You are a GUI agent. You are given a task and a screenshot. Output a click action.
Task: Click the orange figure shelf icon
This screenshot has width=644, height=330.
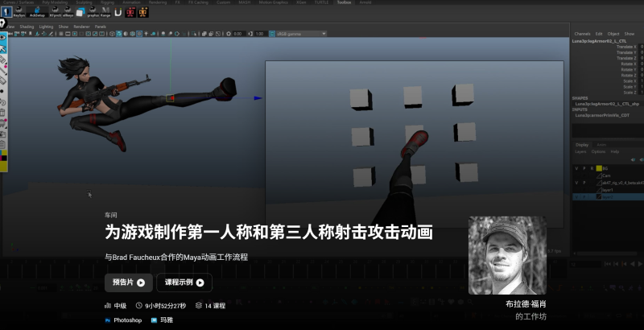pyautogui.click(x=143, y=12)
